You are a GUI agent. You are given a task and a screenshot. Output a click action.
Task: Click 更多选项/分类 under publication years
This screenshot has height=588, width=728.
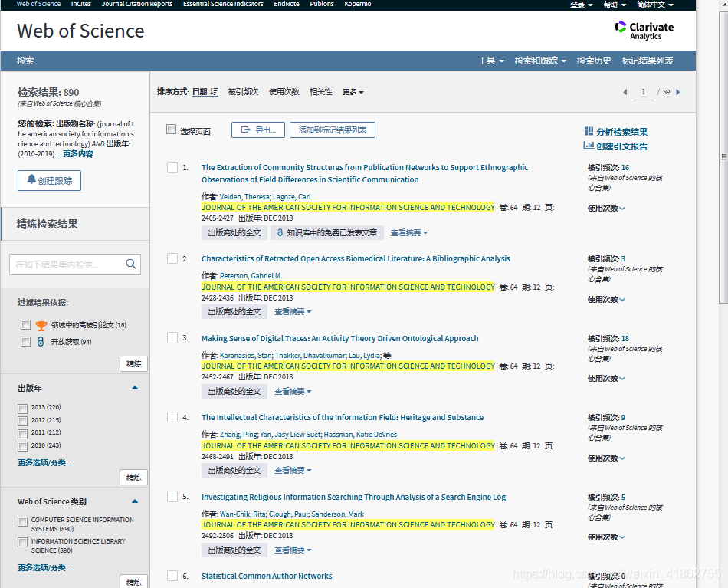pyautogui.click(x=45, y=462)
